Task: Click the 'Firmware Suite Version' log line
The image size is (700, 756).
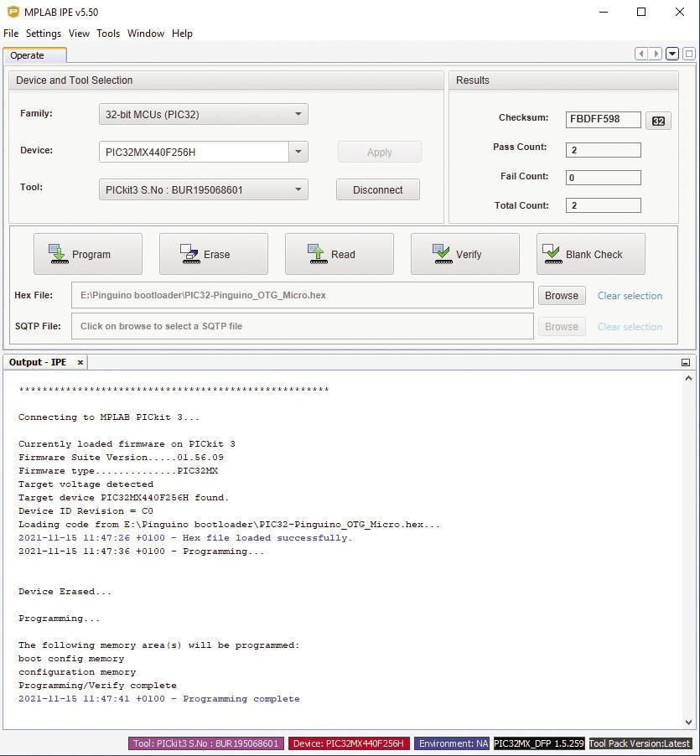Action: 121,457
